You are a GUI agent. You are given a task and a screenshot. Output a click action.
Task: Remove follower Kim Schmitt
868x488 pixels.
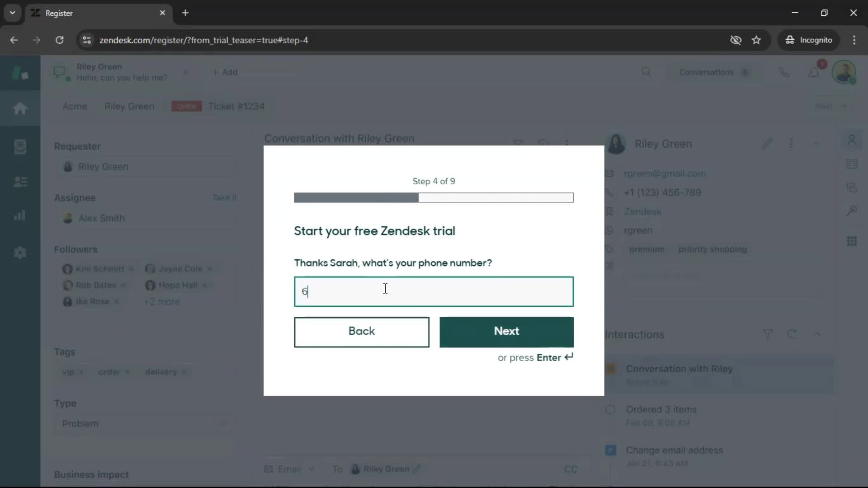(x=131, y=269)
